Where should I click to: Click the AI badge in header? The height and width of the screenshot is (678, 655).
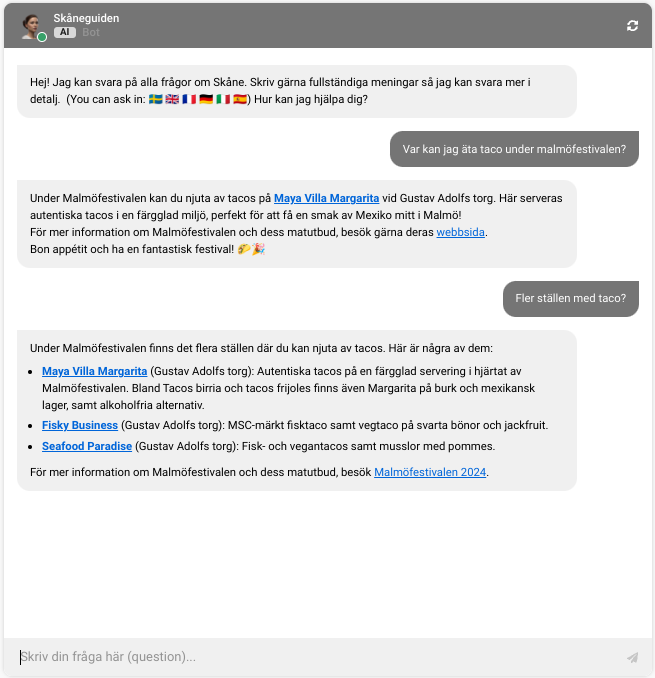[x=64, y=32]
